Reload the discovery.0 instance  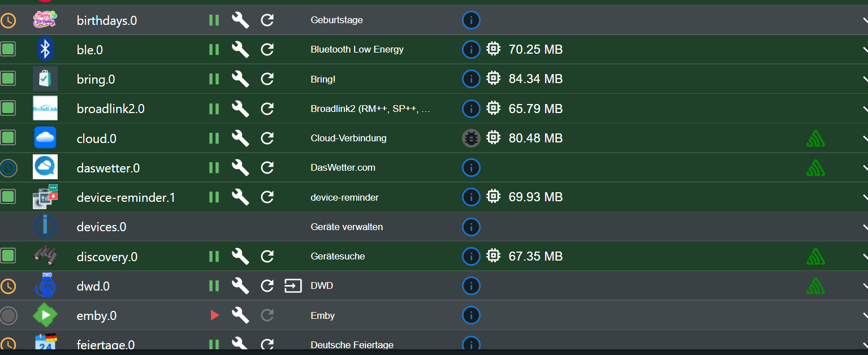267,257
